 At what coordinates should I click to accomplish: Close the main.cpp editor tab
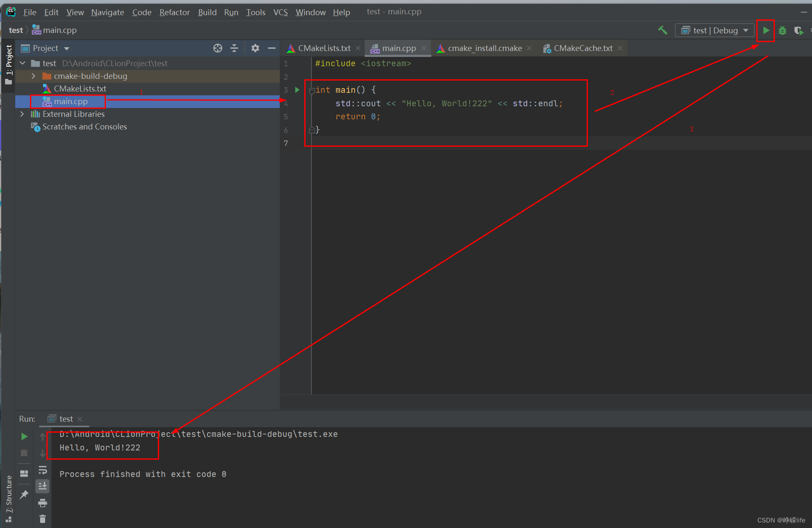[x=424, y=48]
